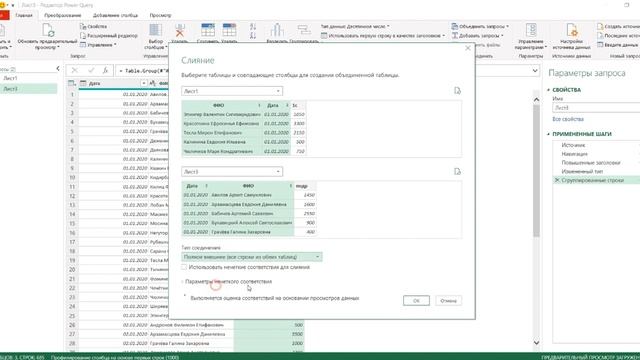This screenshot has width=640, height=360.
Task: Expand the formula bar chevron
Action: click(535, 71)
